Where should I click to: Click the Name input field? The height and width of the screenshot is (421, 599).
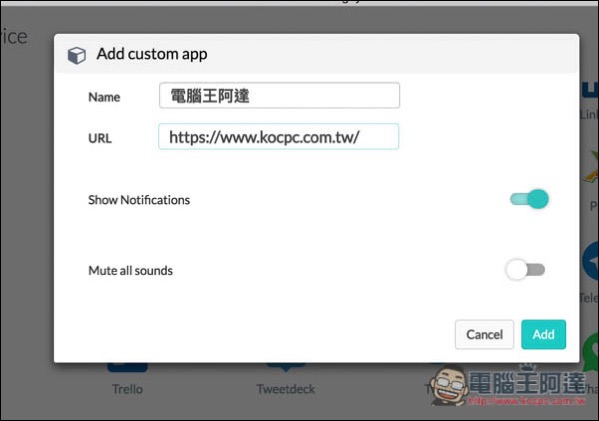[x=279, y=96]
